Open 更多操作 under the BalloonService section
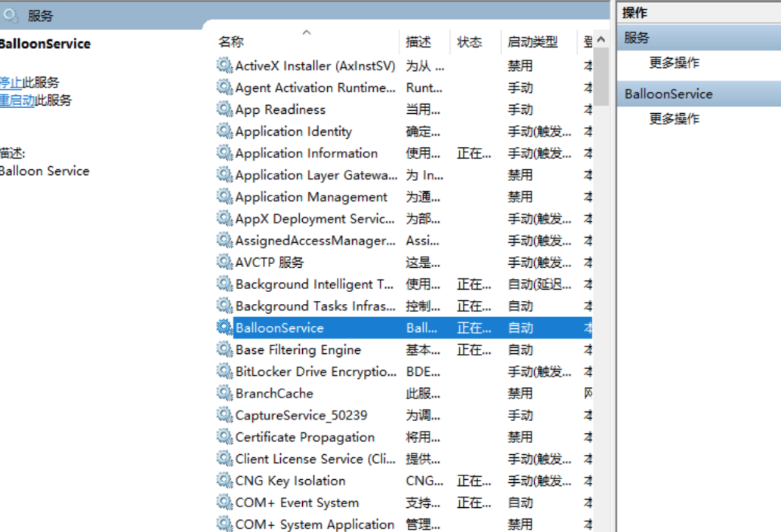 coord(674,118)
